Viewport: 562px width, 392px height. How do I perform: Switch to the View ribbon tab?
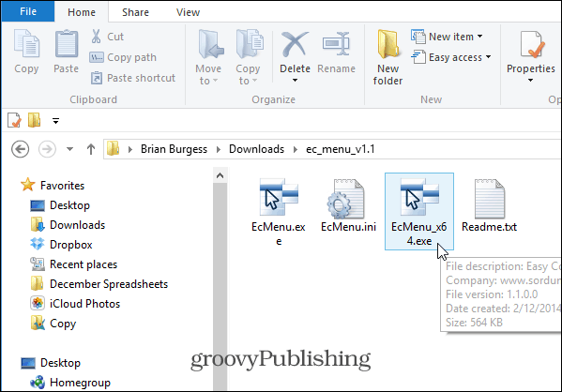click(188, 12)
